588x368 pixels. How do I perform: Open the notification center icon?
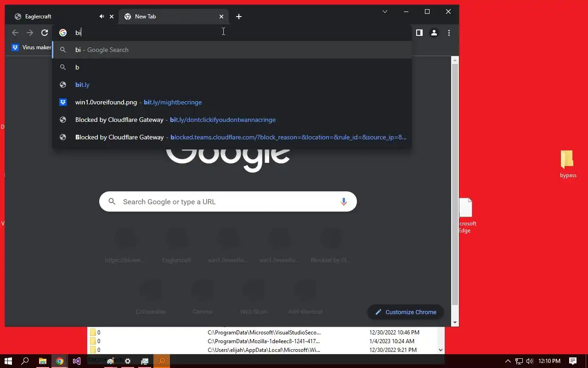click(573, 361)
